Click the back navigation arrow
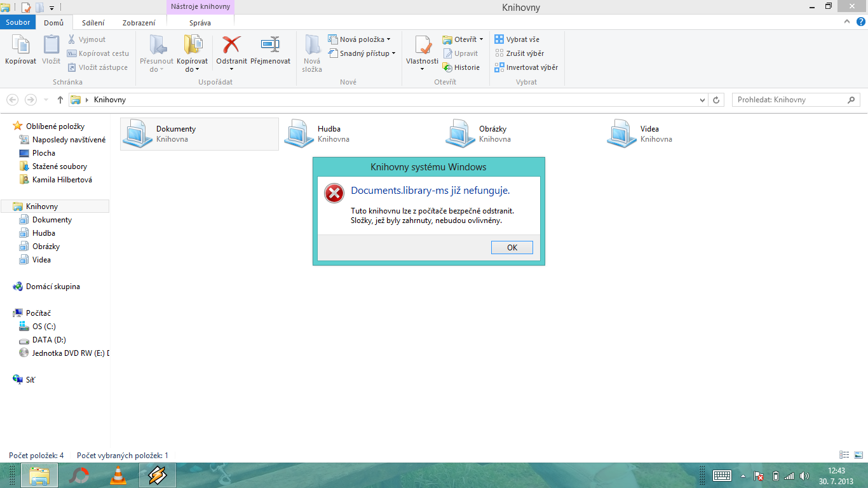868x488 pixels. tap(12, 100)
